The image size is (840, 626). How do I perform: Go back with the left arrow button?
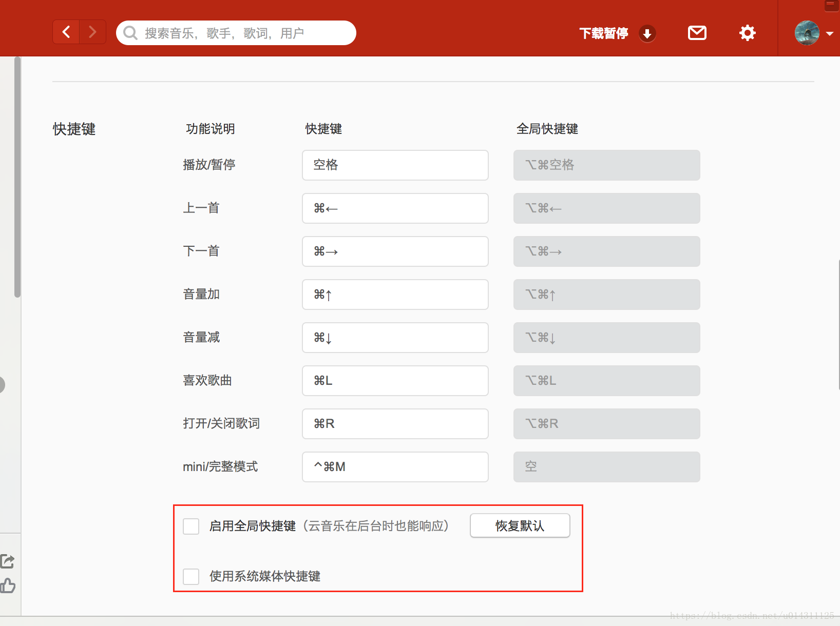click(x=66, y=32)
